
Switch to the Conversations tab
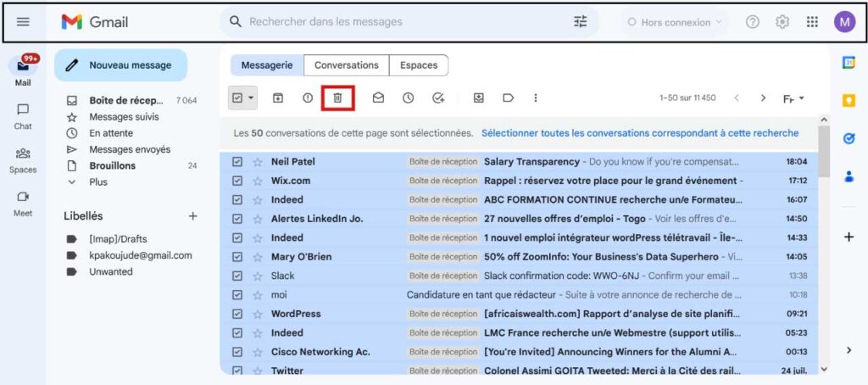point(347,65)
